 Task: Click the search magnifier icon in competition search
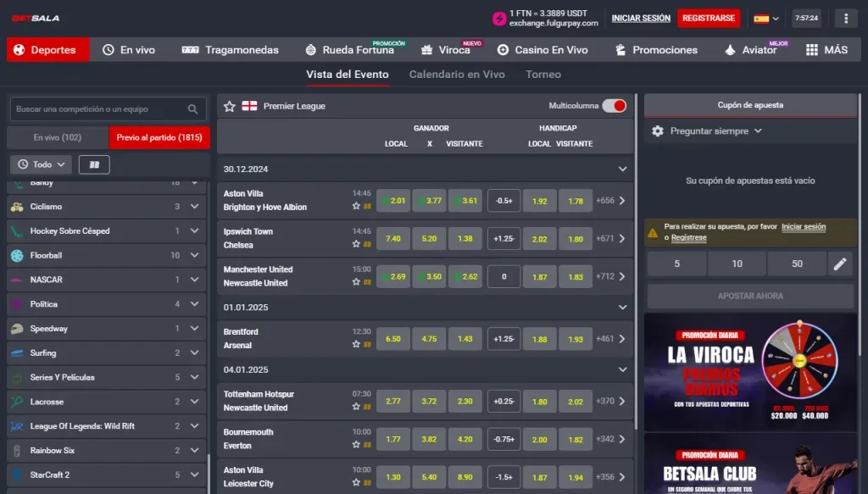click(193, 109)
